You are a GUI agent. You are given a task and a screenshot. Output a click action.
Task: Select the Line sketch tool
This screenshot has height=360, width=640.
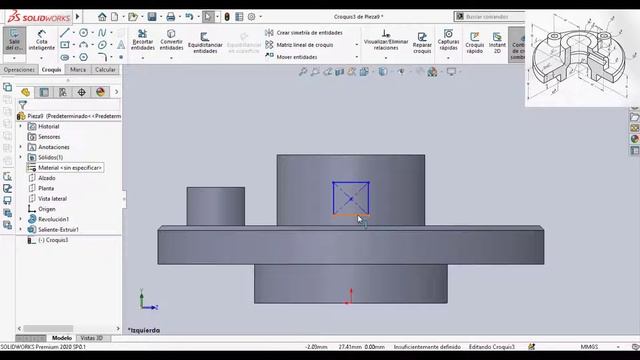(65, 32)
